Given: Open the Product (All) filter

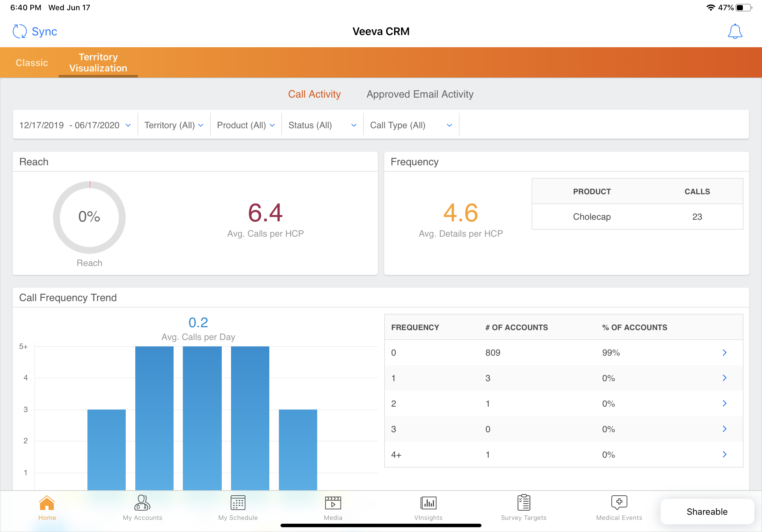Looking at the screenshot, I should [x=246, y=125].
